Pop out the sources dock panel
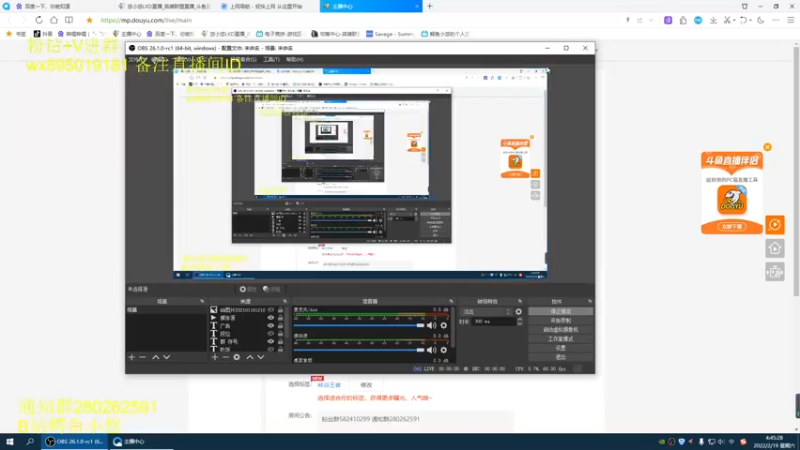This screenshot has height=450, width=800. point(285,301)
